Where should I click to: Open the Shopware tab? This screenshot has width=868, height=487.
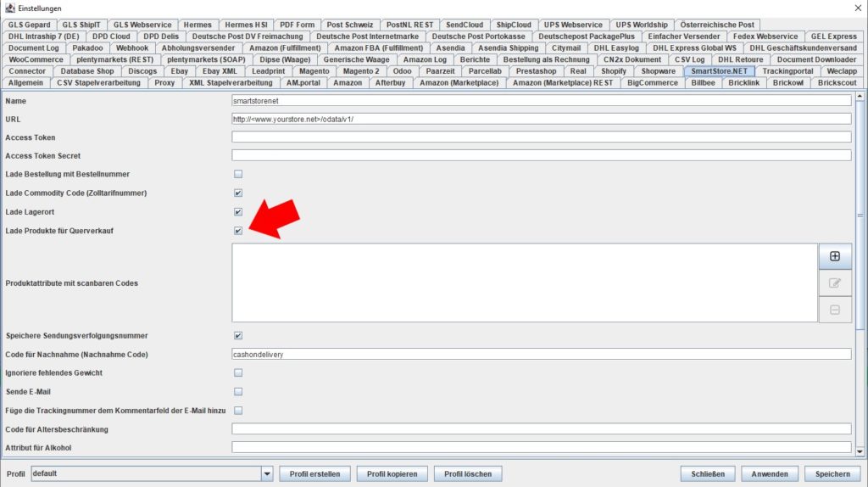click(658, 71)
